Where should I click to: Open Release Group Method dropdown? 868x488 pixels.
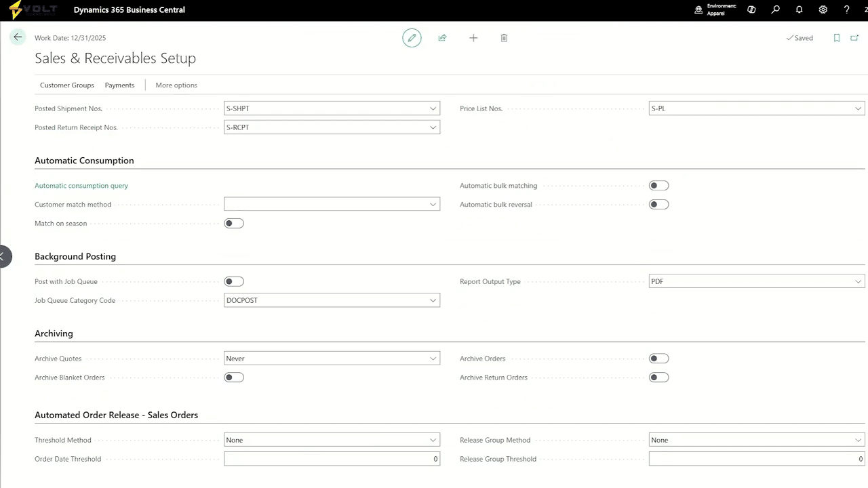pyautogui.click(x=859, y=440)
